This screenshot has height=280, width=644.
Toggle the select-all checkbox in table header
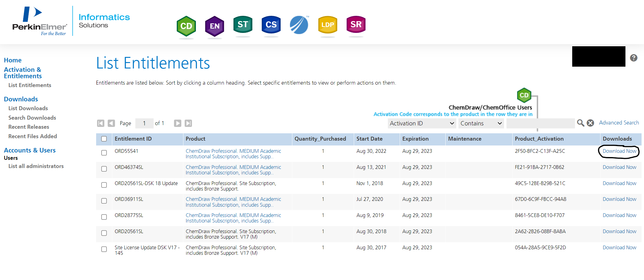(104, 139)
